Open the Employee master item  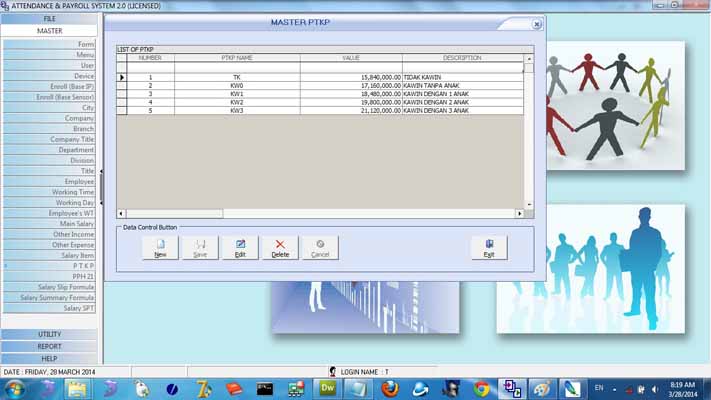(49, 181)
